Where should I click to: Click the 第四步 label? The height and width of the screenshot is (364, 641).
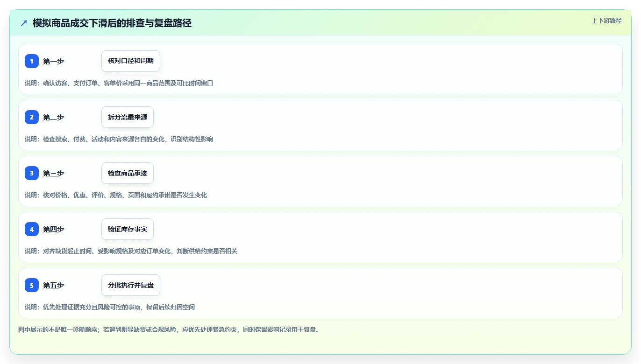coord(53,229)
